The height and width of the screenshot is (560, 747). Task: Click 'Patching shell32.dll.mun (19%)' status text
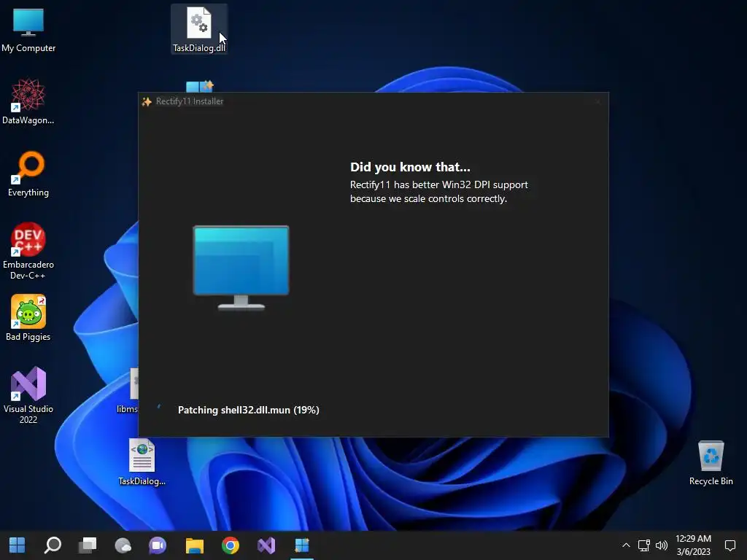click(x=249, y=410)
